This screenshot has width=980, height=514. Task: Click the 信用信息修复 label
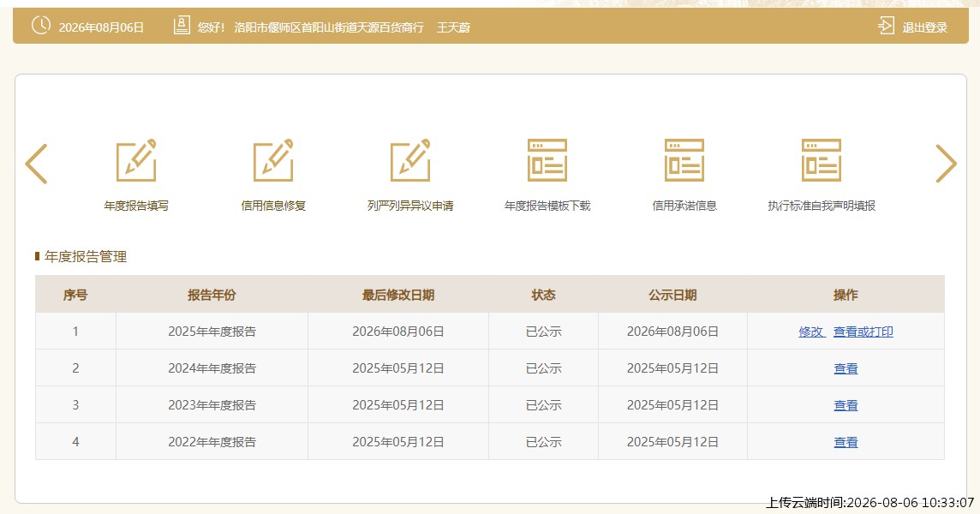tap(273, 206)
